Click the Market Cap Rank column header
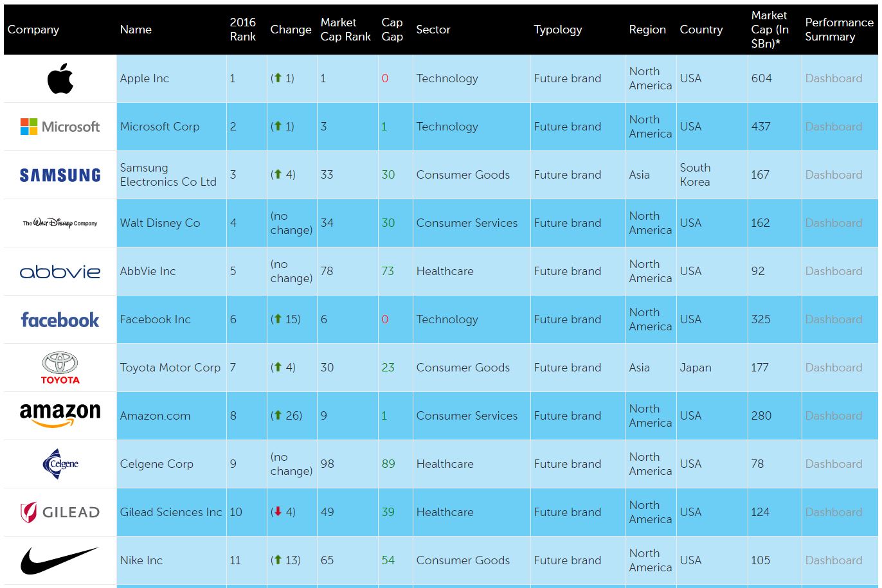This screenshot has height=588, width=882. click(x=345, y=30)
